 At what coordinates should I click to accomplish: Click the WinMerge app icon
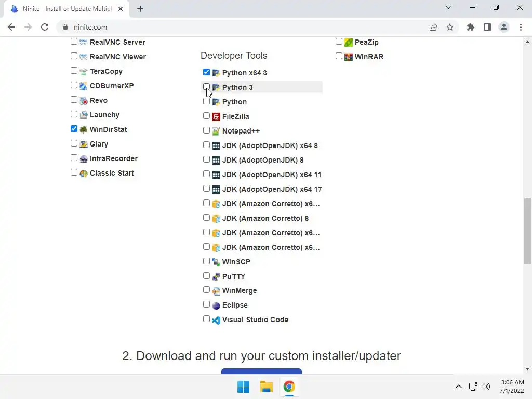pyautogui.click(x=216, y=291)
